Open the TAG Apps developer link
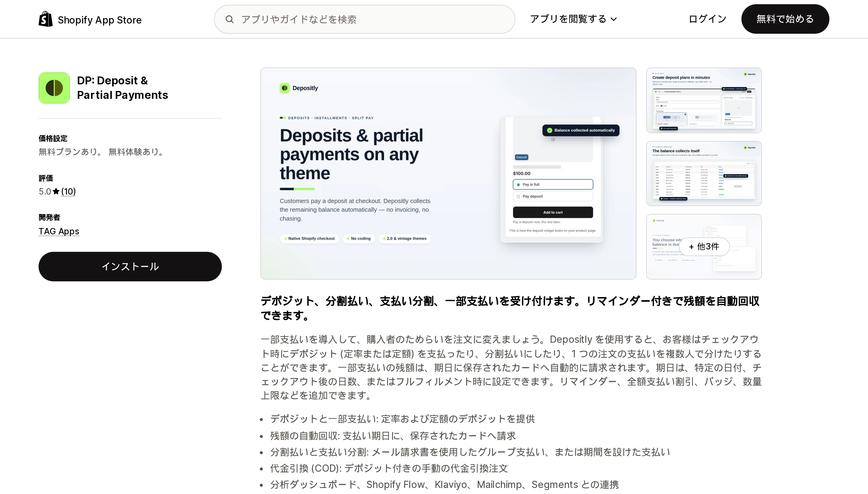Image resolution: width=868 pixels, height=494 pixels. [59, 231]
